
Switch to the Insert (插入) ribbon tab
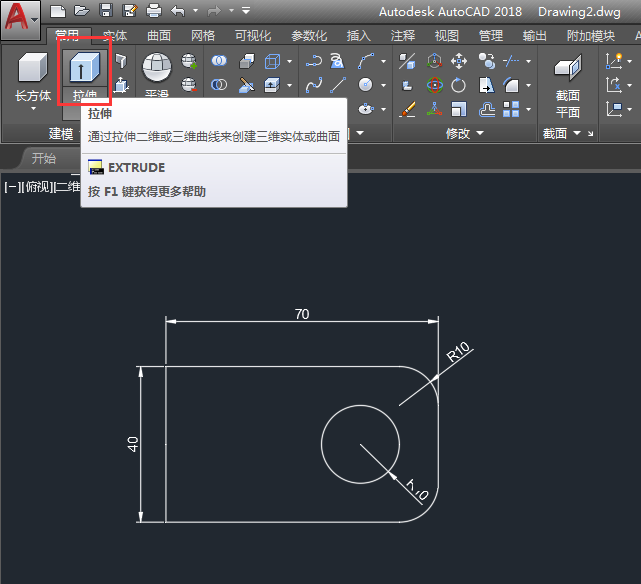click(358, 35)
